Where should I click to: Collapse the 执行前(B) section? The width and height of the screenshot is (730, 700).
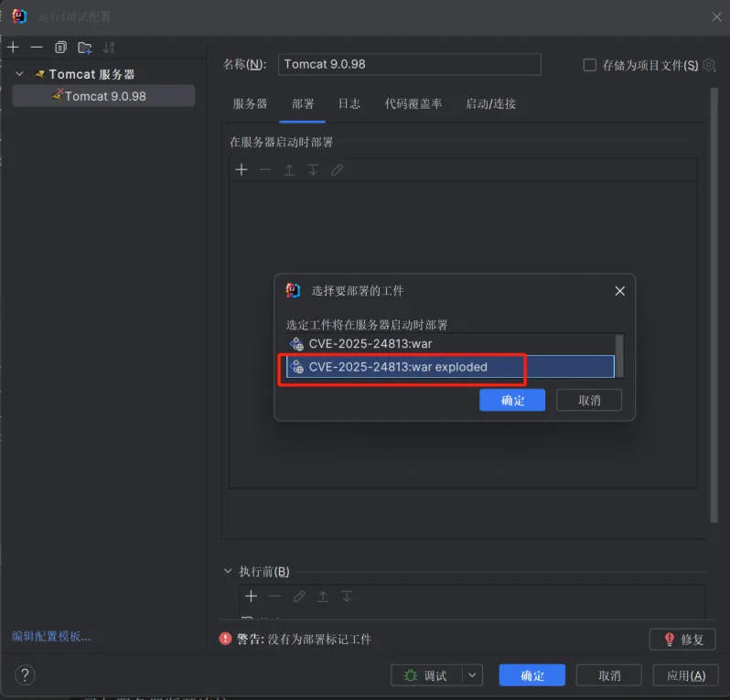[x=228, y=571]
